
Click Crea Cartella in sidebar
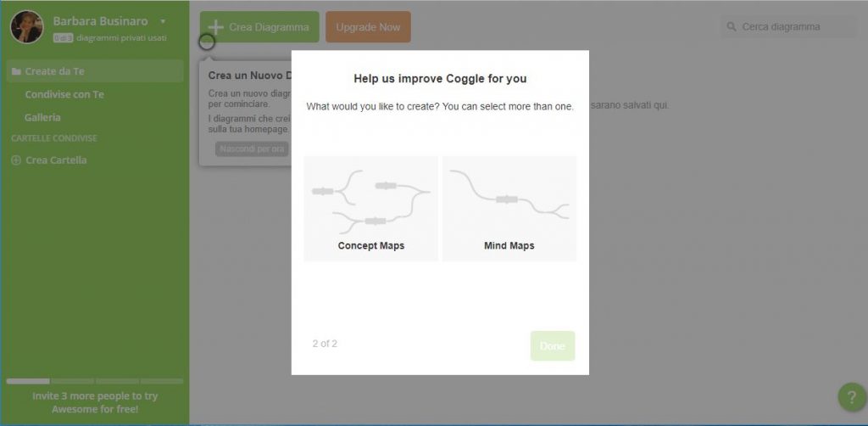coord(49,160)
